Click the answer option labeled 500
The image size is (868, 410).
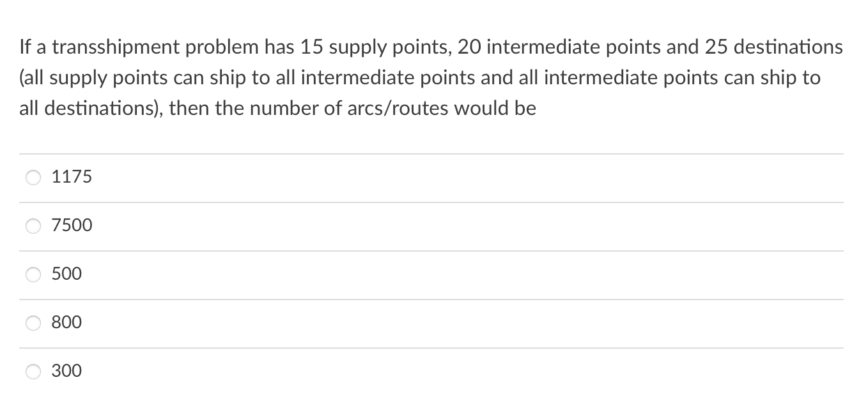pyautogui.click(x=66, y=274)
